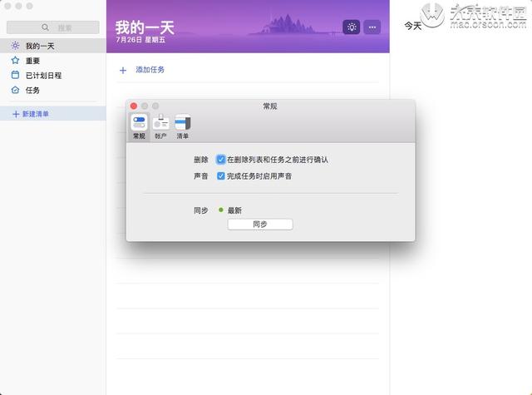Click the 同步 button
This screenshot has height=395, width=532.
click(x=260, y=225)
